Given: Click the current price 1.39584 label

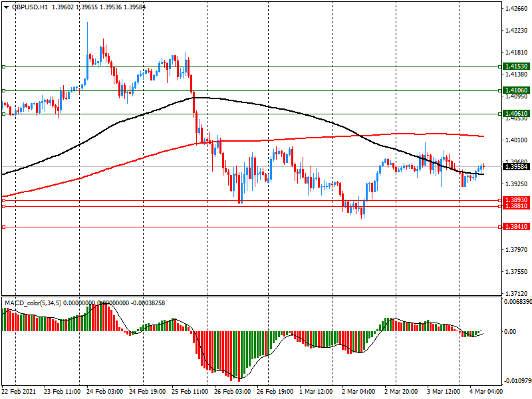Looking at the screenshot, I should click(516, 167).
